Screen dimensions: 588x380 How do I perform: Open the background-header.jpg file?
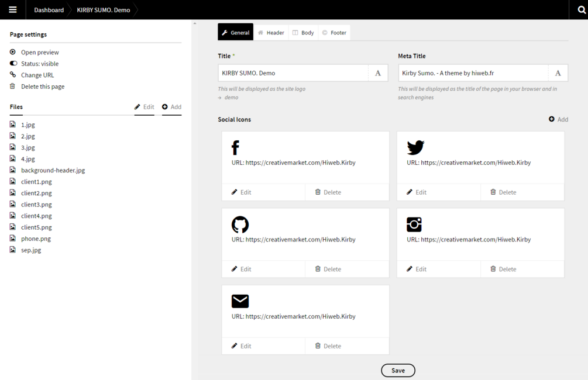pos(53,171)
